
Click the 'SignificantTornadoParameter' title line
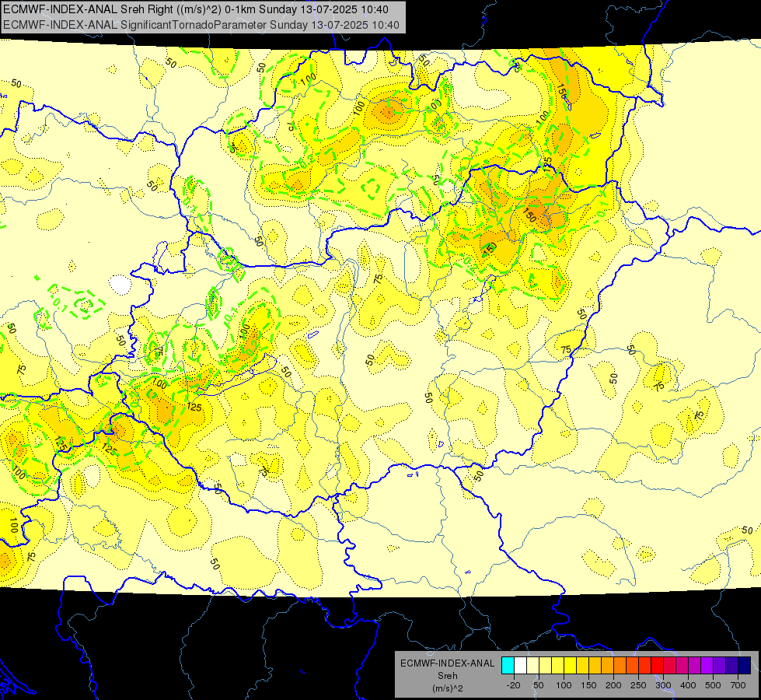click(201, 25)
